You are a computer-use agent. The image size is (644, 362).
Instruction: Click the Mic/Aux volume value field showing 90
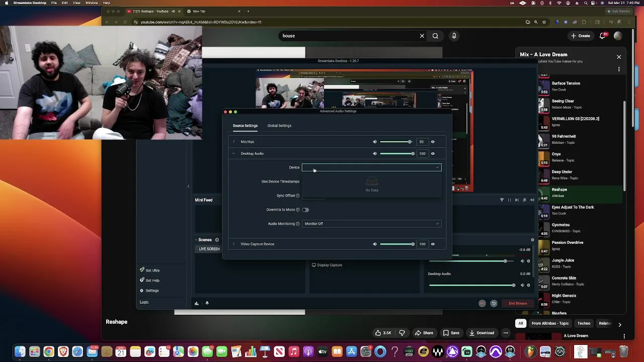click(x=422, y=142)
